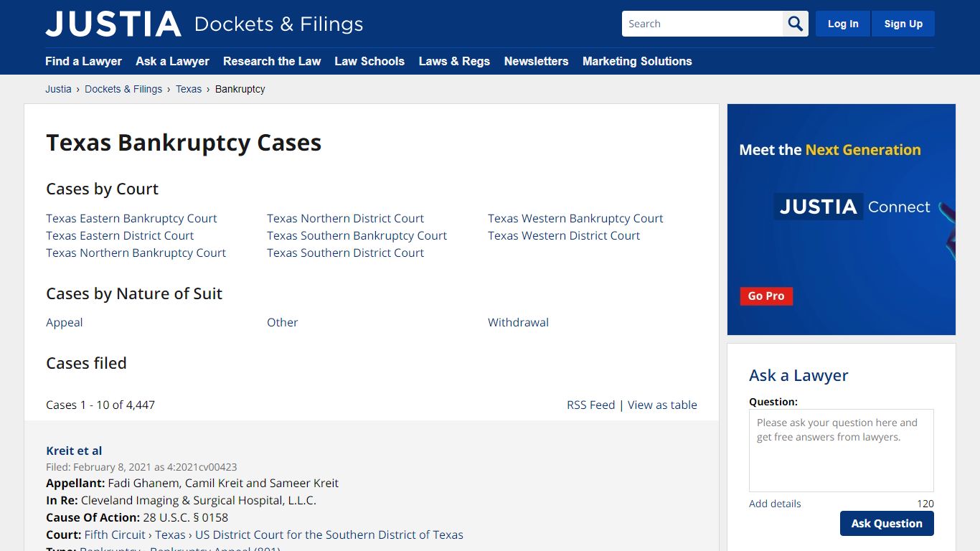Open Texas Eastern District Court link
This screenshot has height=551, width=980.
coord(120,235)
